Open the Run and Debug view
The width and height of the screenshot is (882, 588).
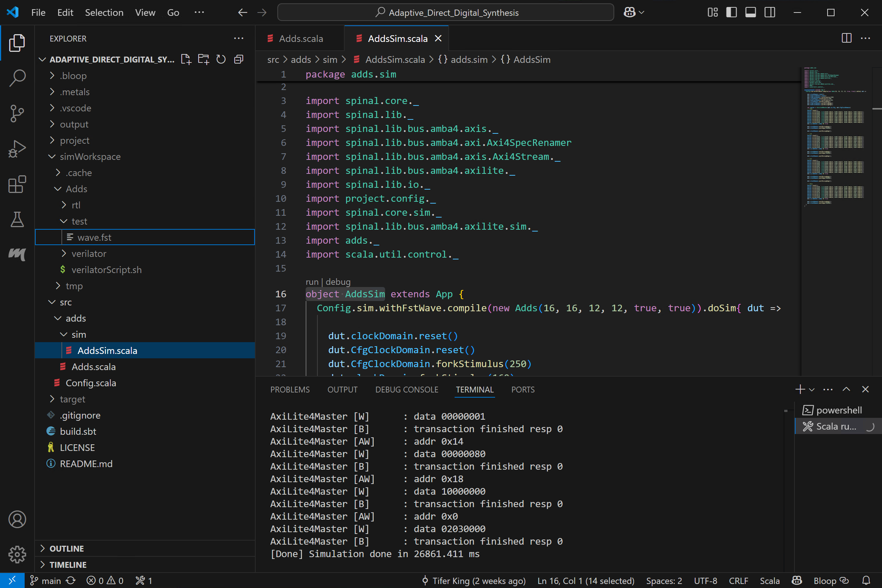coord(17,149)
